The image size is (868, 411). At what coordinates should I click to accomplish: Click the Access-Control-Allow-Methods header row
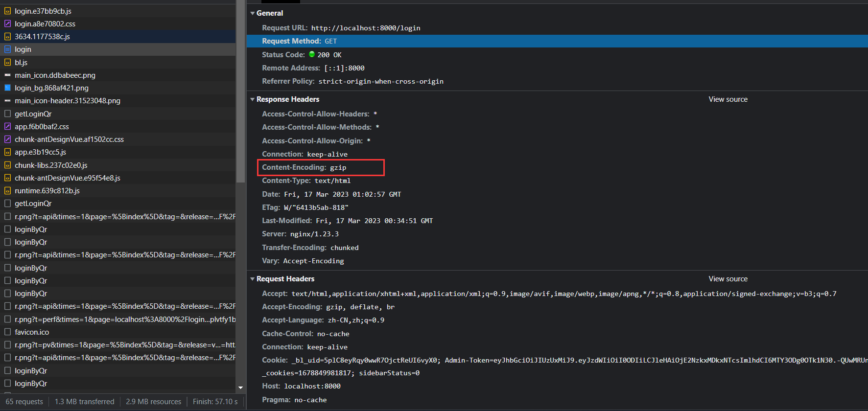pyautogui.click(x=321, y=127)
